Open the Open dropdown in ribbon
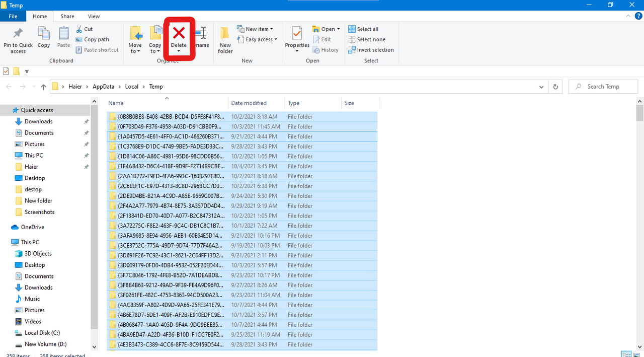 pyautogui.click(x=326, y=29)
